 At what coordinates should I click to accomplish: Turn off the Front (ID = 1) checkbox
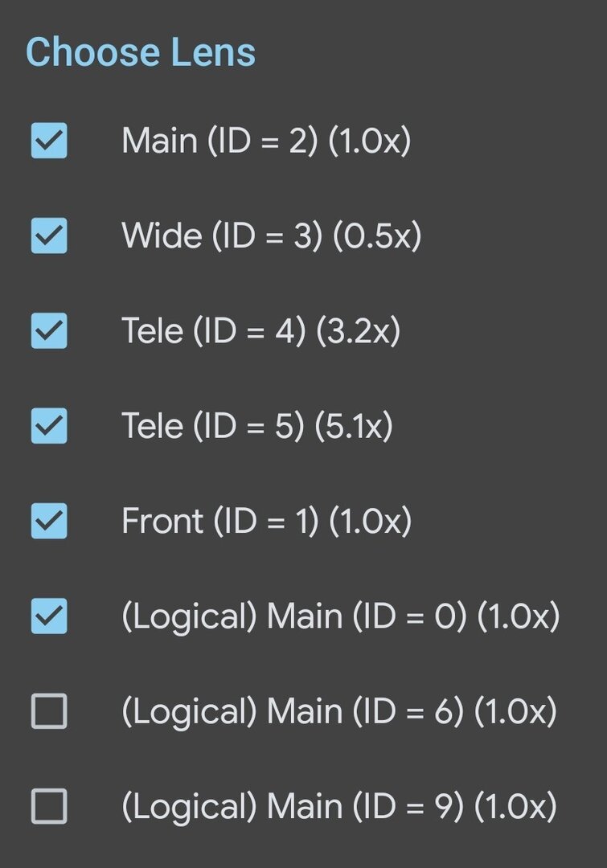(49, 522)
